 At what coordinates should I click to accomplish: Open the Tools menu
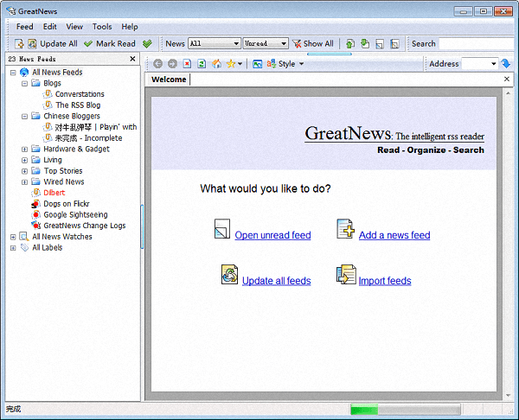click(x=102, y=27)
